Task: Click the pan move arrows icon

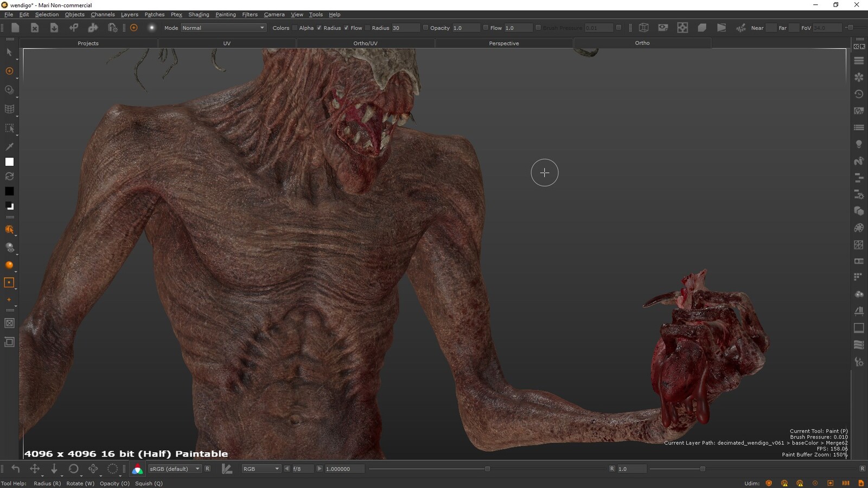Action: pos(35,469)
